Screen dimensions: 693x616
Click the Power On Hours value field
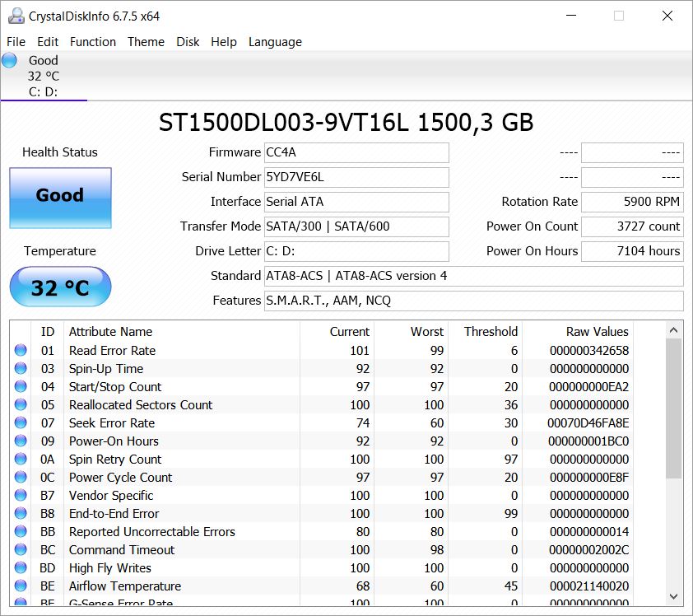click(x=632, y=252)
